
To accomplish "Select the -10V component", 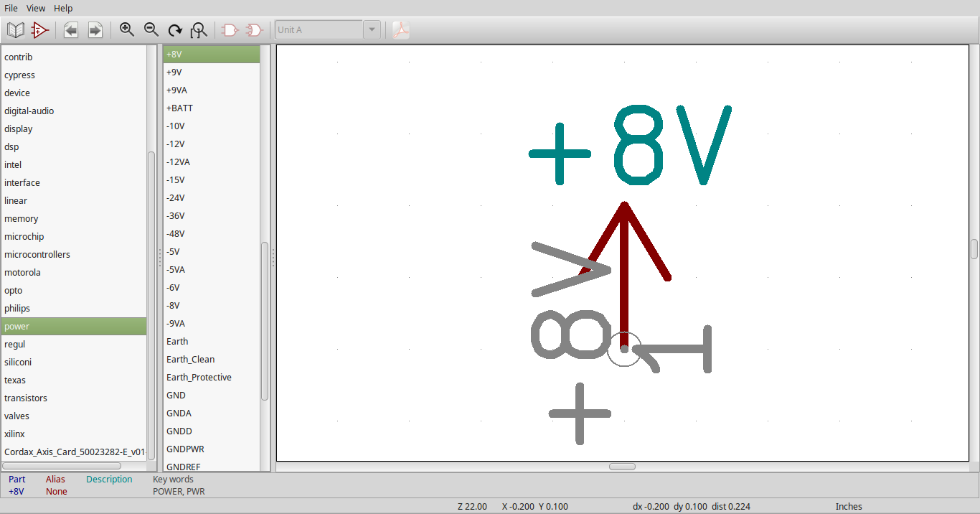I will (x=211, y=126).
